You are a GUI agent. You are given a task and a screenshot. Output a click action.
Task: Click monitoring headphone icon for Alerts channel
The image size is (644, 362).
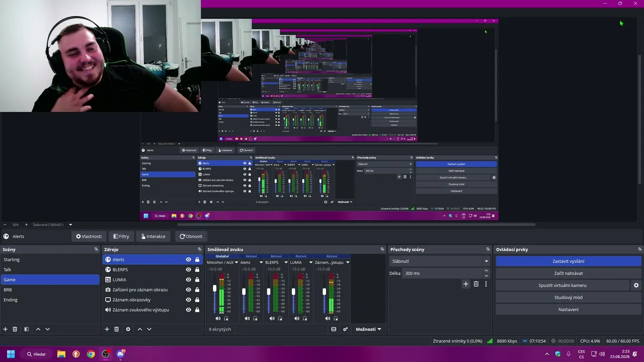coord(256,318)
